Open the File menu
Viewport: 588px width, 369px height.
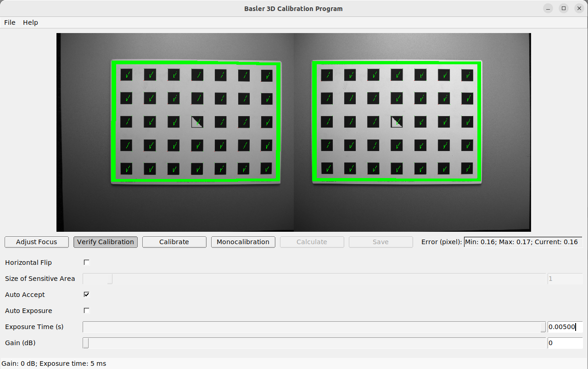click(x=10, y=22)
